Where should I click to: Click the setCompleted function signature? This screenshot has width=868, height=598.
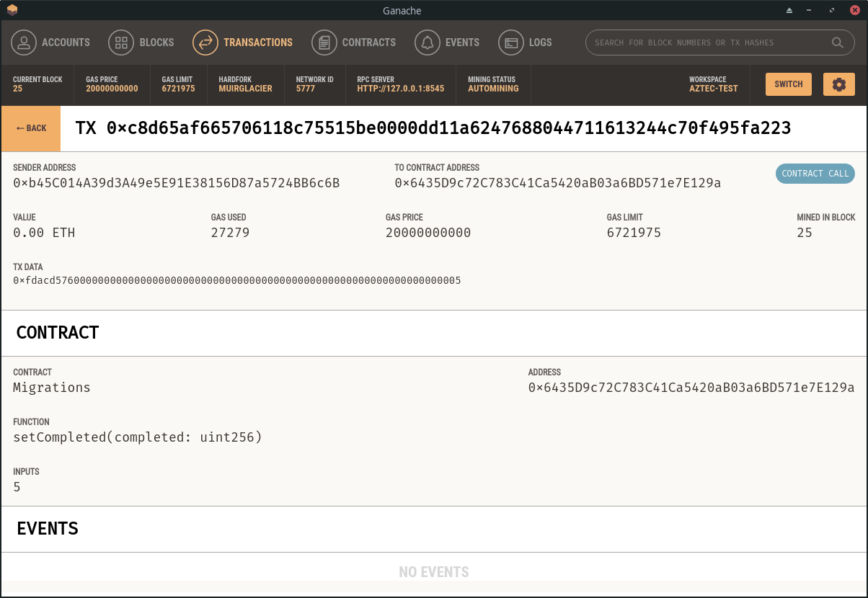coord(138,437)
